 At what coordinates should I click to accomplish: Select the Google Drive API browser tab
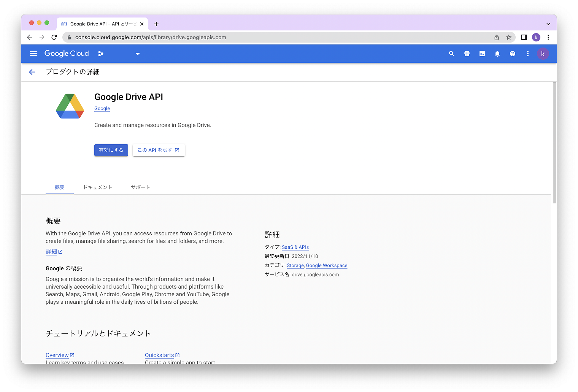click(x=102, y=24)
